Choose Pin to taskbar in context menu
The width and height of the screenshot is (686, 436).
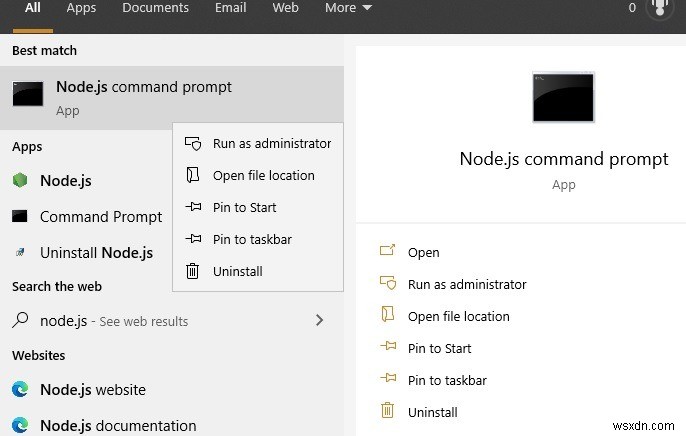click(x=252, y=239)
